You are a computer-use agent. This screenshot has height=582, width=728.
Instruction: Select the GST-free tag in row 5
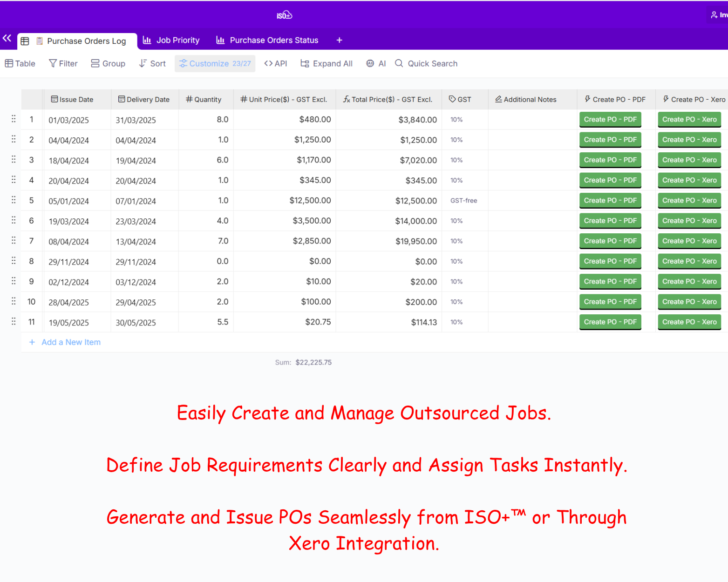(x=463, y=201)
